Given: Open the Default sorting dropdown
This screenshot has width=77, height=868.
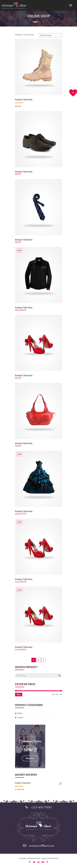Looking at the screenshot, I should tap(50, 35).
